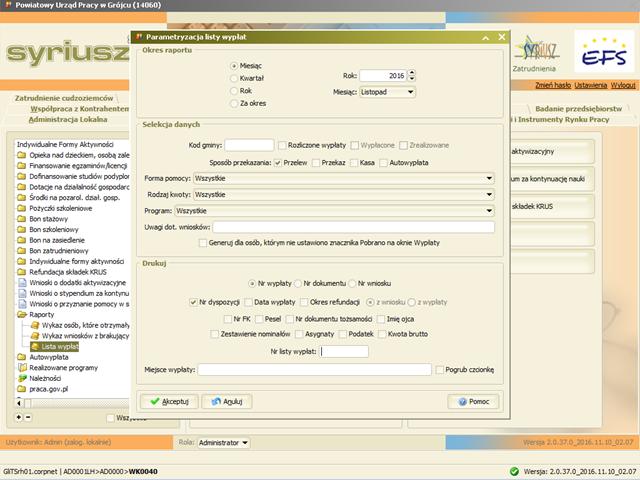Viewport: 640px width, 480px height.
Task: Open the Ustawienia link
Action: 591,85
